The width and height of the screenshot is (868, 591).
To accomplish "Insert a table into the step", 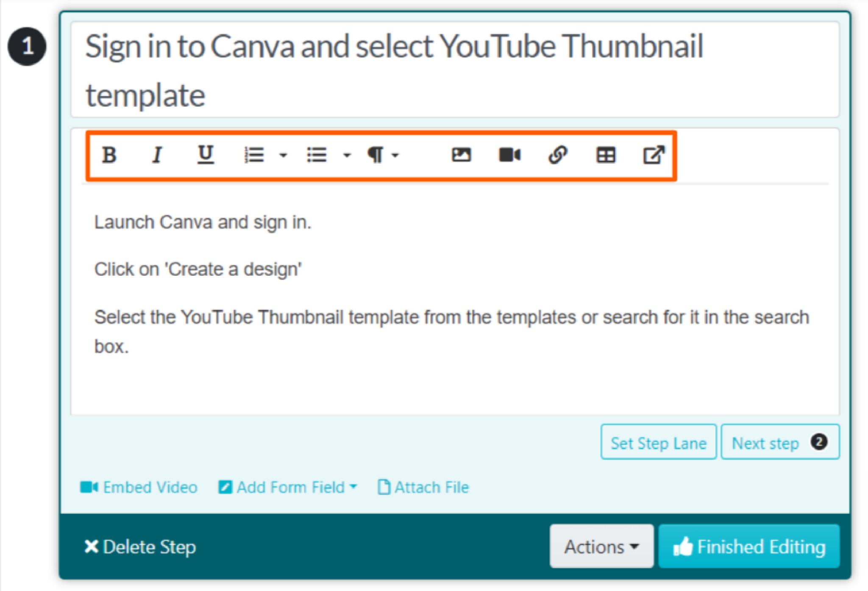I will pyautogui.click(x=606, y=155).
